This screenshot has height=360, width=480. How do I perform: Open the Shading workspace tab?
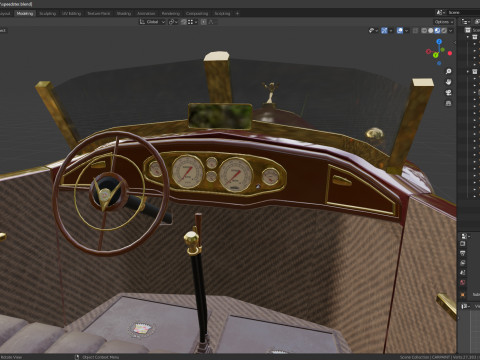point(124,13)
